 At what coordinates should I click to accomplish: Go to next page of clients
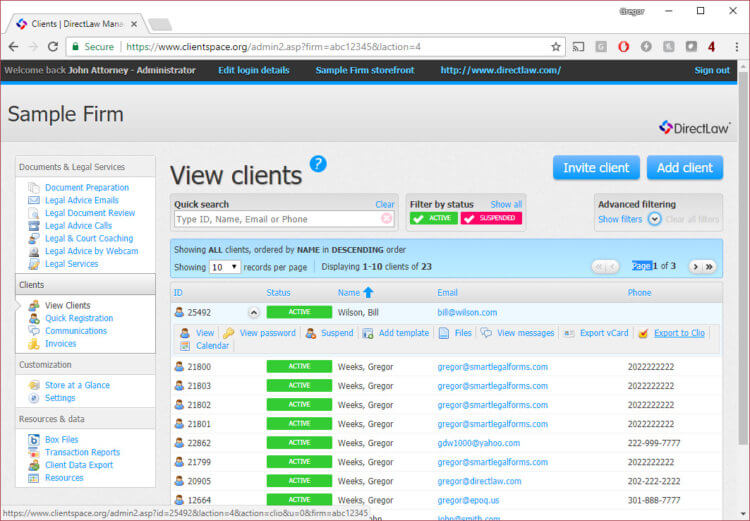pyautogui.click(x=696, y=266)
